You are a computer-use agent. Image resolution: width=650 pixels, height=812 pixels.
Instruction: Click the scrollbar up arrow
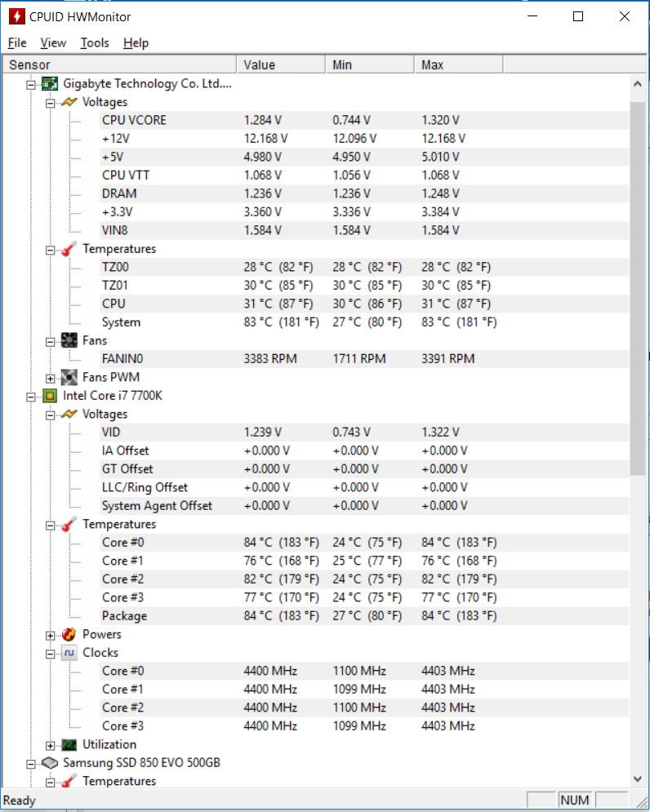(638, 84)
